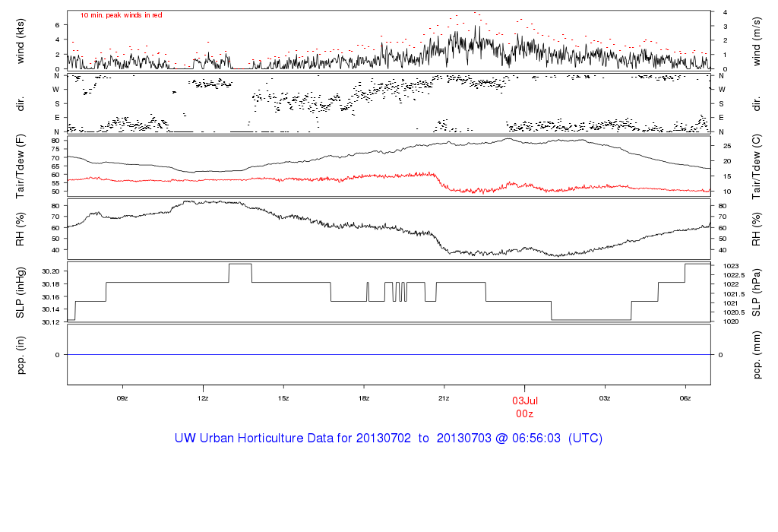778x532 pixels.
Task: Click the 'wind (kts)' axis title
Action: click(x=21, y=42)
